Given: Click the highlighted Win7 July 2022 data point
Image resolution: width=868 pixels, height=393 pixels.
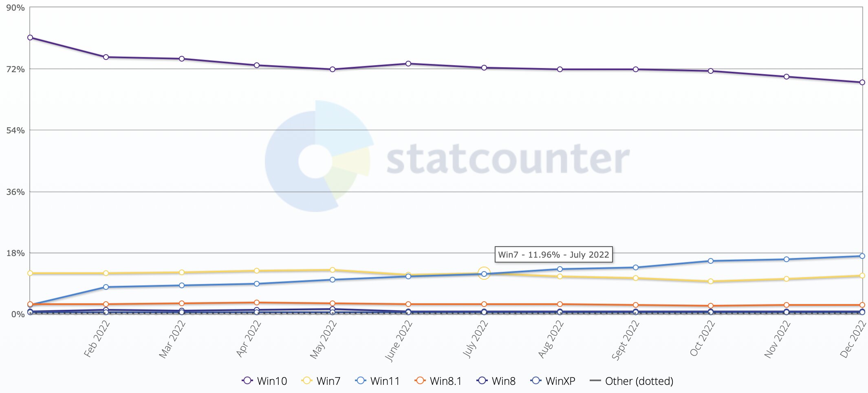Looking at the screenshot, I should tap(484, 274).
